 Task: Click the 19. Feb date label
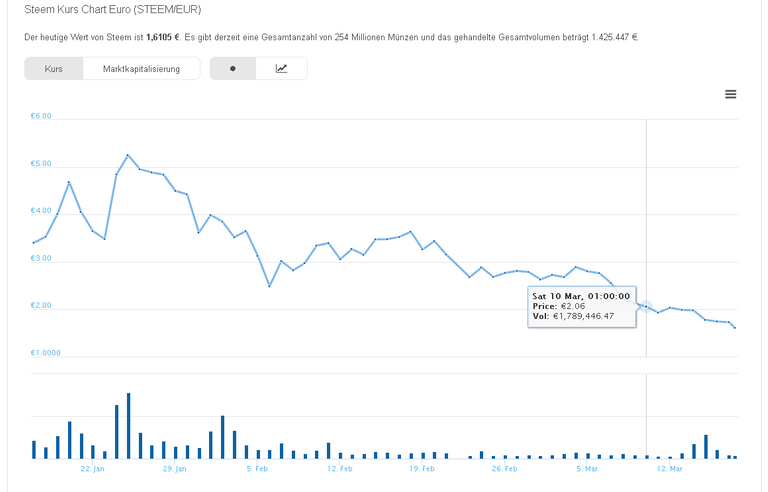(422, 468)
